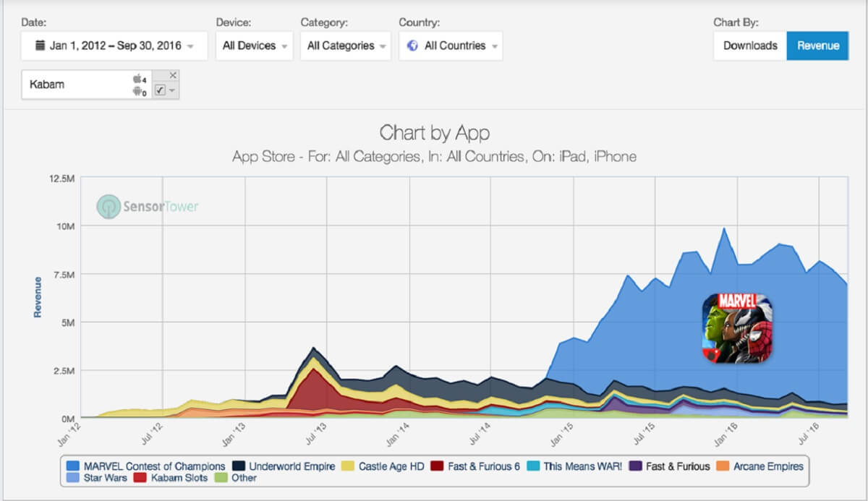
Task: Toggle the Other legend swatch
Action: [x=222, y=478]
